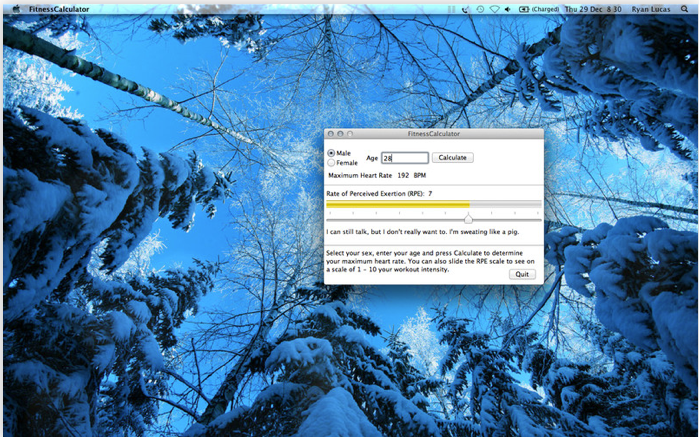
Task: Close the FitnessCalculator window
Action: click(331, 134)
